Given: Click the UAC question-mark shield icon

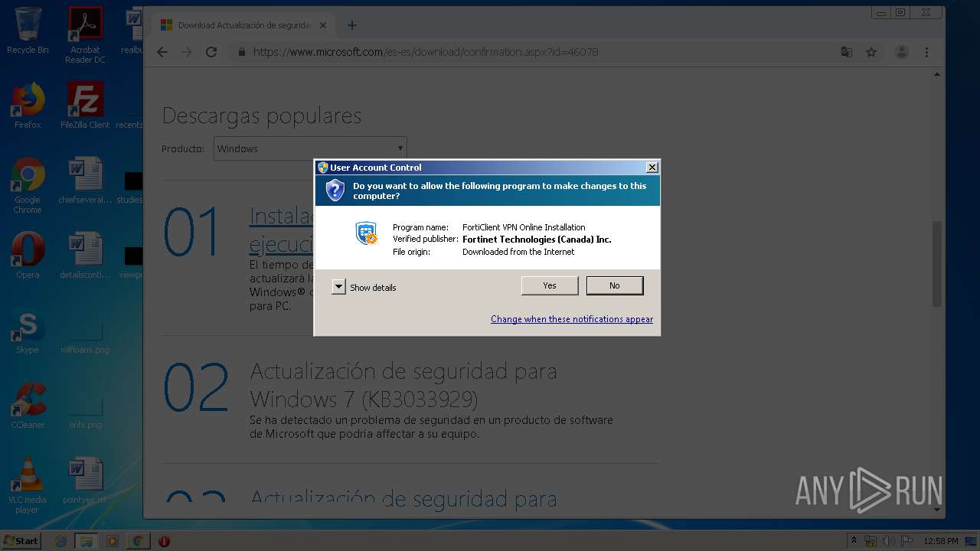Looking at the screenshot, I should 335,191.
